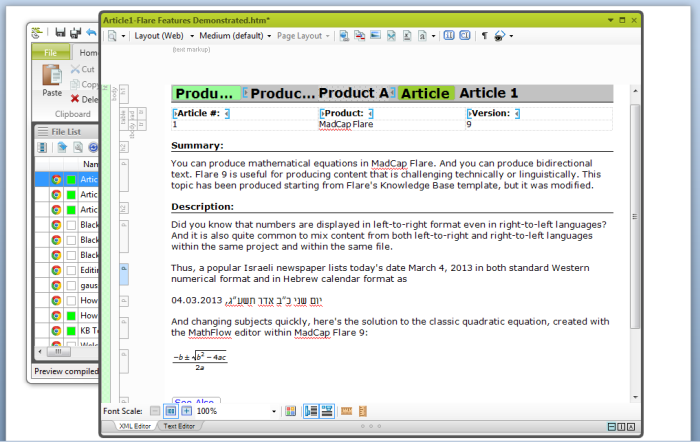Click the magnifier page icon in File List toolbar
Viewport: 700px width, 442px height.
pos(78,147)
